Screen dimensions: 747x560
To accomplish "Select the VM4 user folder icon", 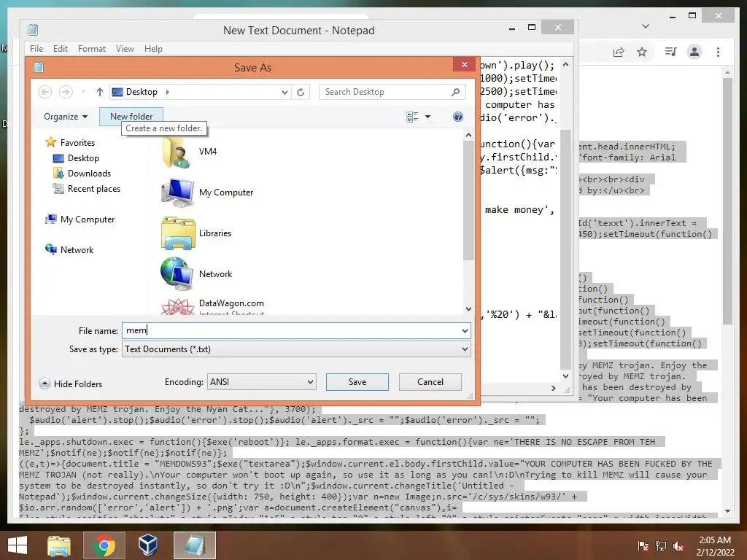I will pyautogui.click(x=177, y=152).
